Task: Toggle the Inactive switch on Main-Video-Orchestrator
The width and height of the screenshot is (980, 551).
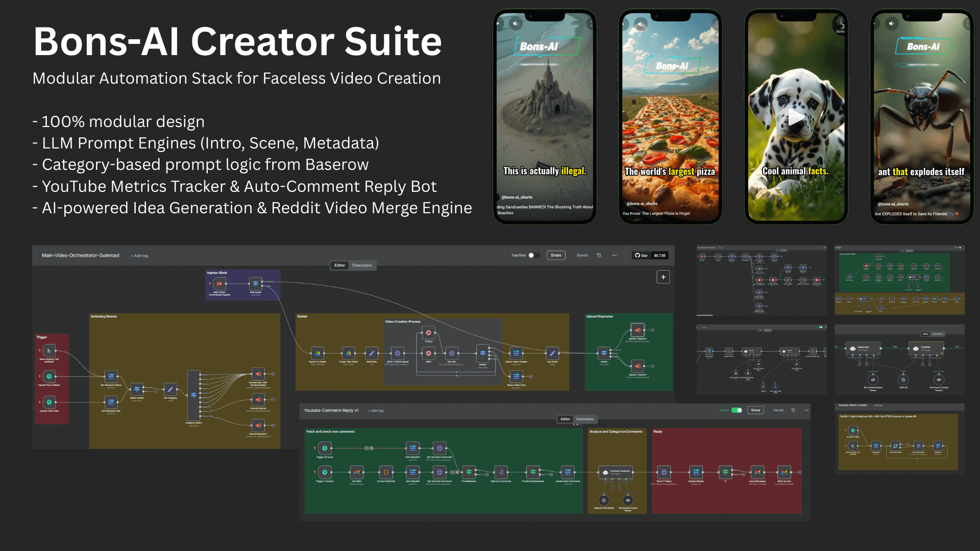Action: coord(534,255)
